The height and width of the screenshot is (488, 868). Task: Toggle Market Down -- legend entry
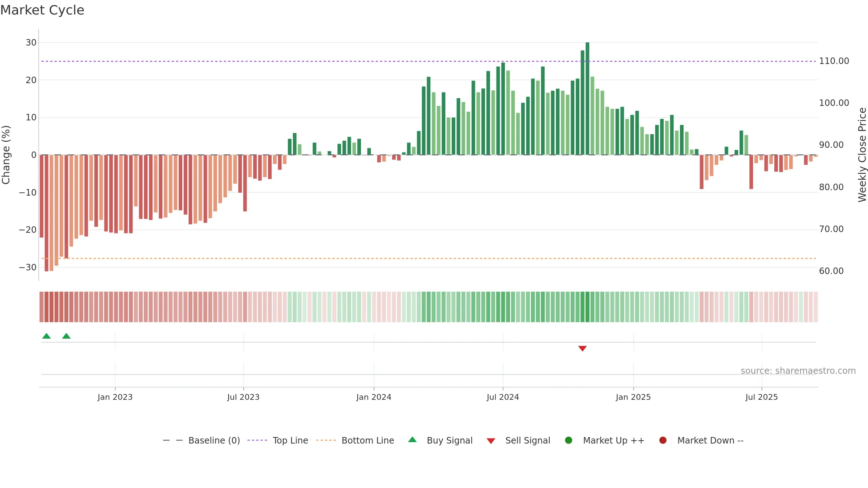point(701,440)
